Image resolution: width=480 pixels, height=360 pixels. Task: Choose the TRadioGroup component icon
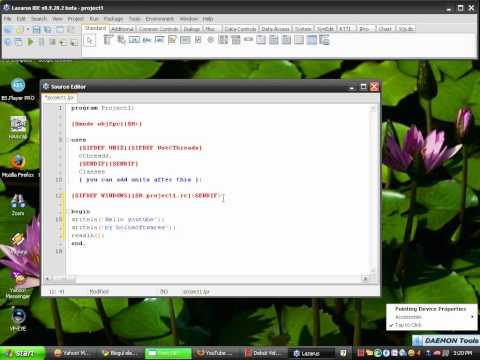pyautogui.click(x=274, y=40)
